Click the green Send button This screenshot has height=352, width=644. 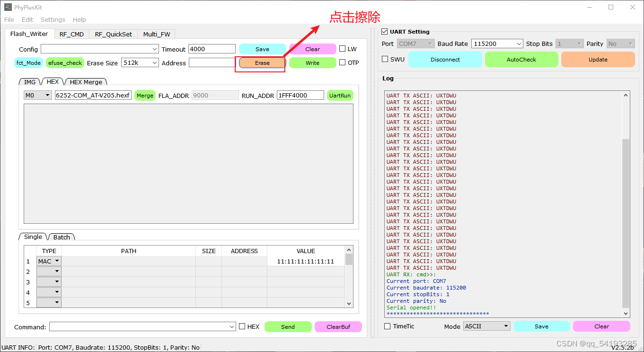[288, 326]
